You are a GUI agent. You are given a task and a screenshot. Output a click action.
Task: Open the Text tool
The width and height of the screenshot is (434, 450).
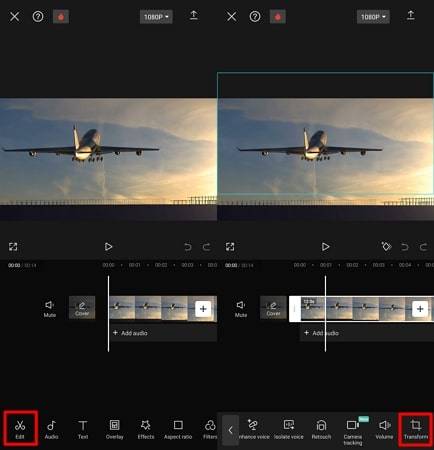(83, 429)
